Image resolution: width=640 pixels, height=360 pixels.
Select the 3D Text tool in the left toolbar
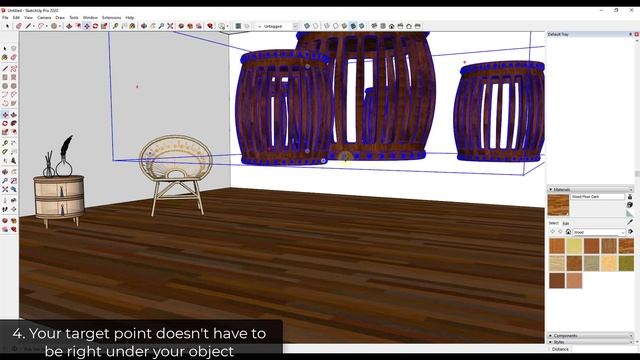[x=13, y=161]
